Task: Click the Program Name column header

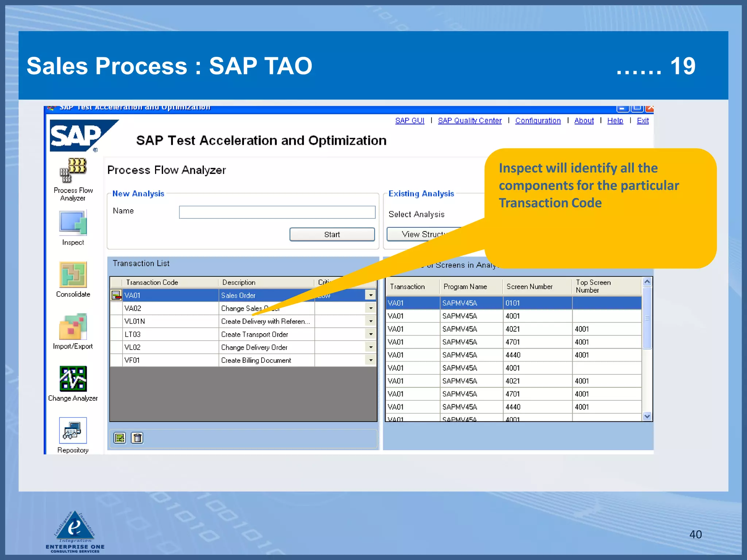Action: 471,287
